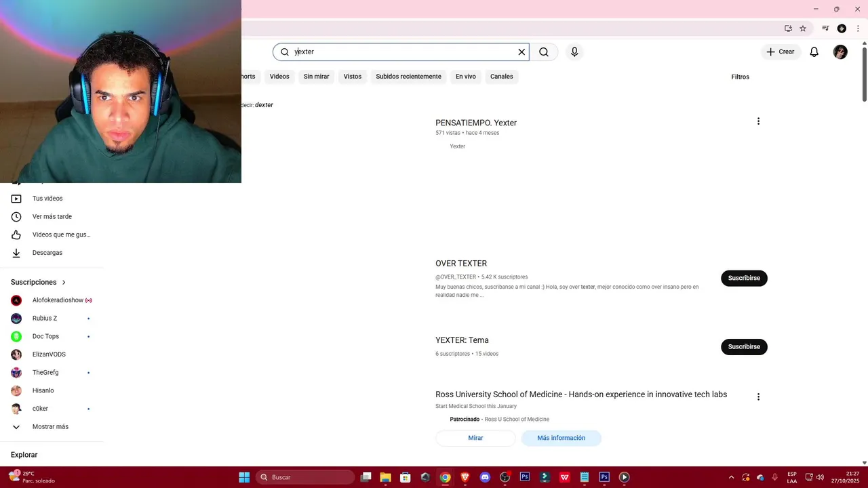This screenshot has height=488, width=868.
Task: Open the PENSATIEMPO. Yexter video title
Action: 476,123
